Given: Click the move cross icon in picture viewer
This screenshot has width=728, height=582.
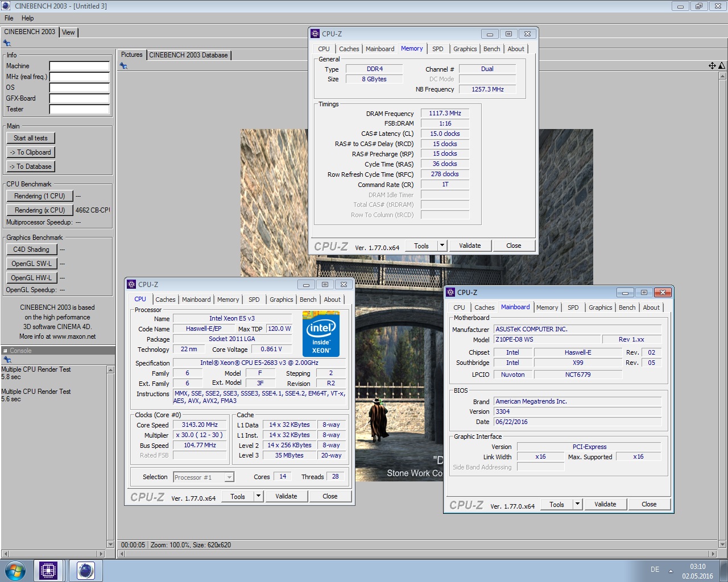Looking at the screenshot, I should 712,66.
